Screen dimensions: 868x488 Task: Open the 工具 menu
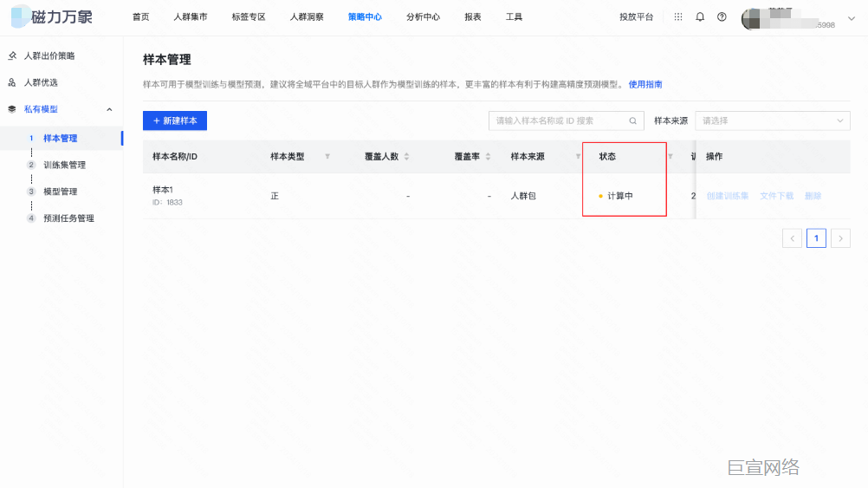(x=514, y=16)
